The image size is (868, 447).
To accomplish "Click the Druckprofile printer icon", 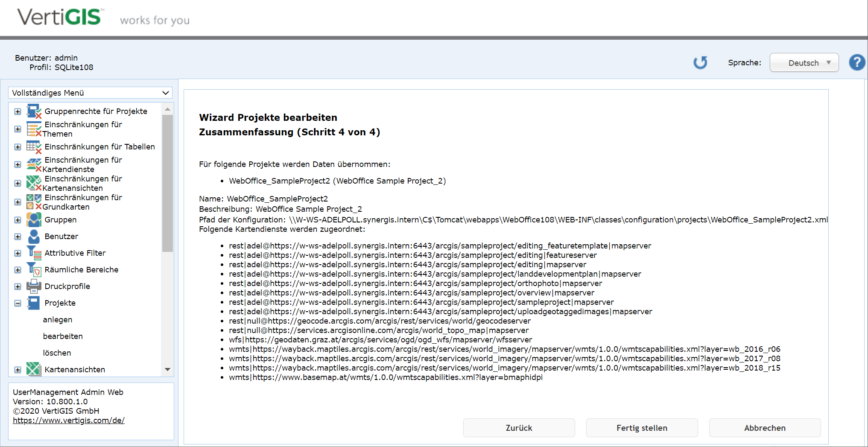I will click(34, 286).
